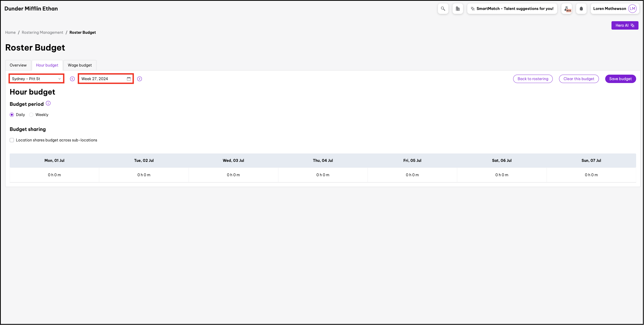Open the organisation building icon
This screenshot has width=644, height=325.
[x=458, y=9]
